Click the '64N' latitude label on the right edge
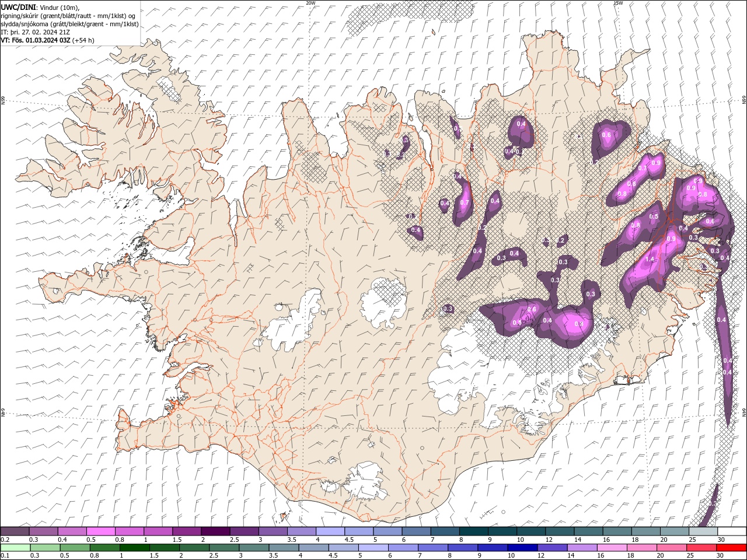 pos(744,412)
